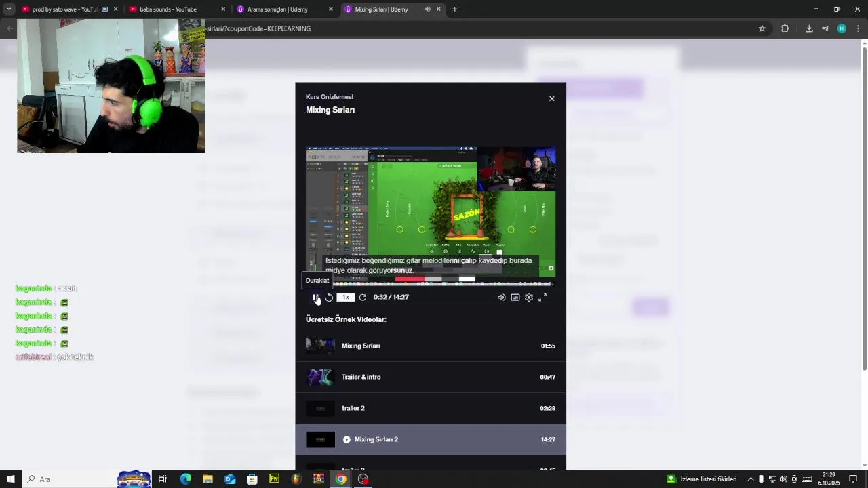The image size is (868, 488).
Task: Open Windows notification center
Action: [x=854, y=479]
